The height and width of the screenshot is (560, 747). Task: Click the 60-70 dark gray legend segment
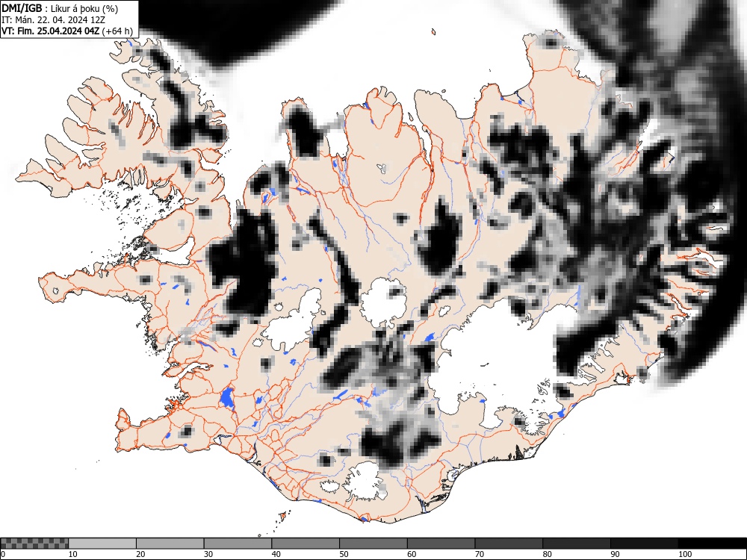point(441,544)
